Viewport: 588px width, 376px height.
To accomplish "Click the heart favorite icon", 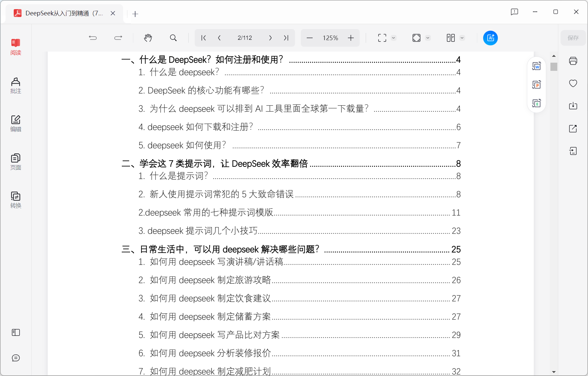I will [x=573, y=83].
